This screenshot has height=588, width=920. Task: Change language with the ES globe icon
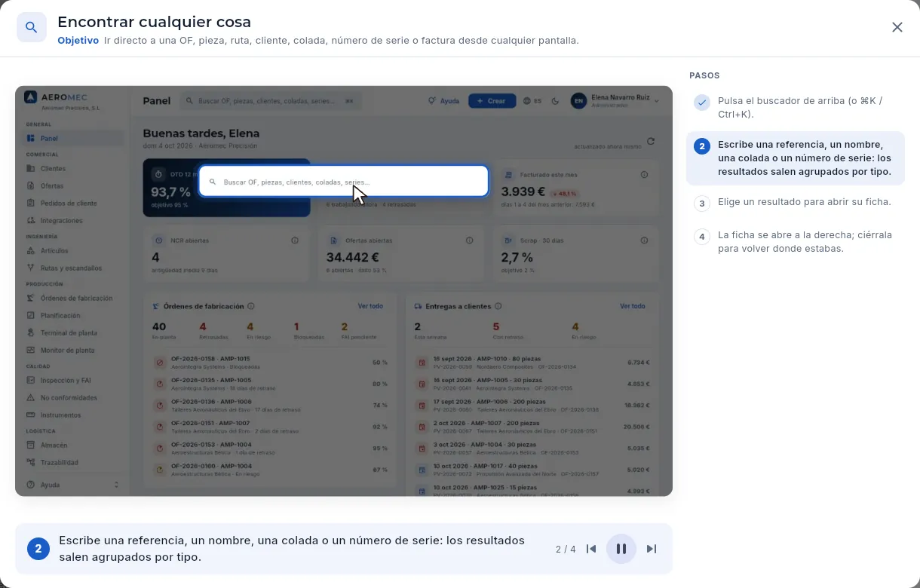532,101
